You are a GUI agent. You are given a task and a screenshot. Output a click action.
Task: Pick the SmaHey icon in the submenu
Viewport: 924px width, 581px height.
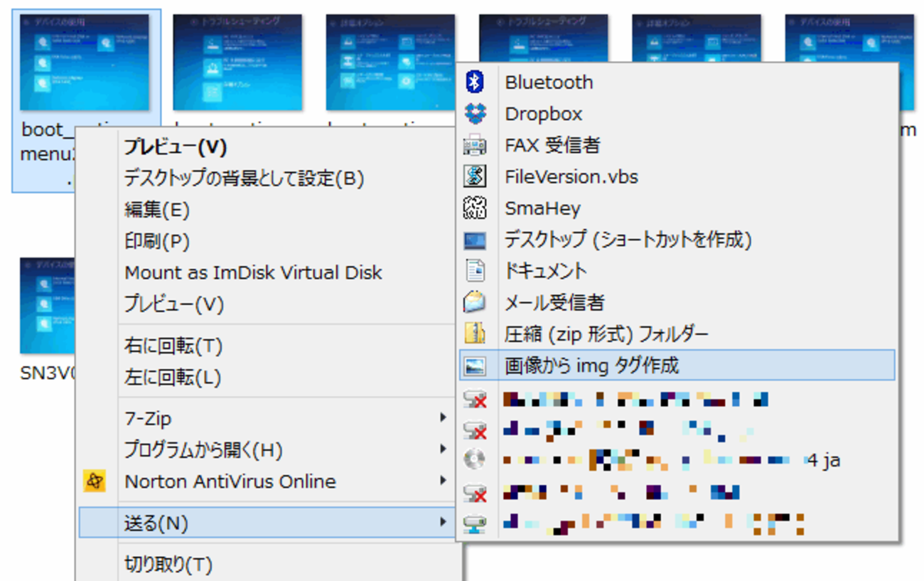pos(474,208)
